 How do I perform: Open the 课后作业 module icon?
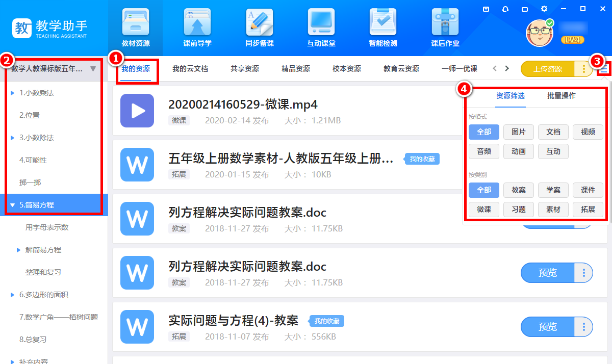(445, 23)
